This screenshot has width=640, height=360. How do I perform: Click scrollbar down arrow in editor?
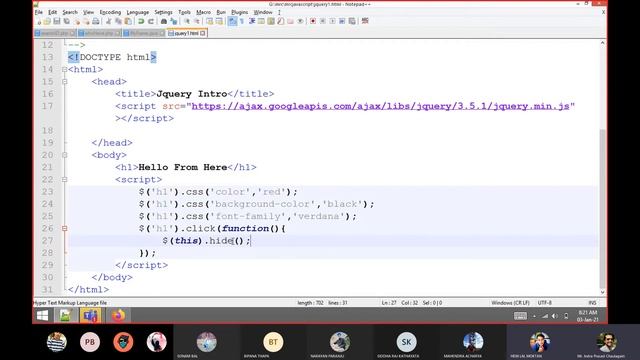pyautogui.click(x=602, y=292)
